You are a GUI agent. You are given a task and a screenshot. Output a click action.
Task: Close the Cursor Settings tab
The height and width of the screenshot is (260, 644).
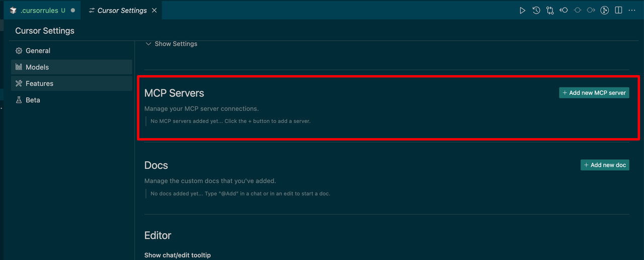click(x=154, y=10)
